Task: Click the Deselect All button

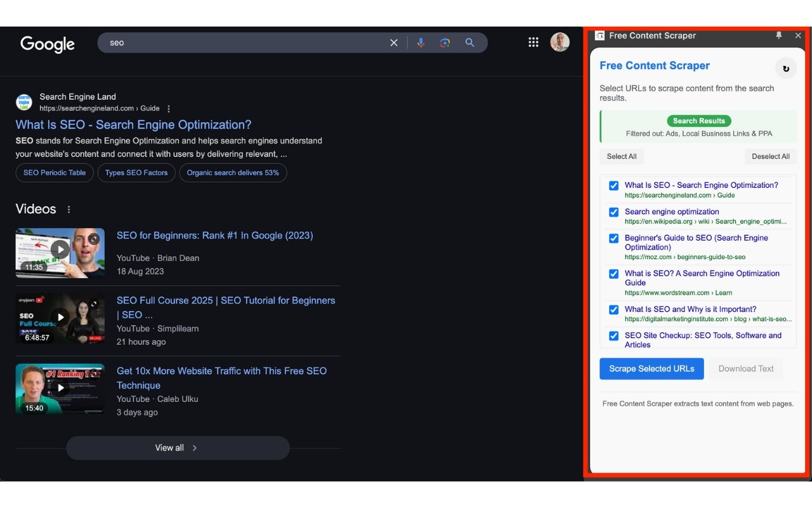Action: click(771, 157)
